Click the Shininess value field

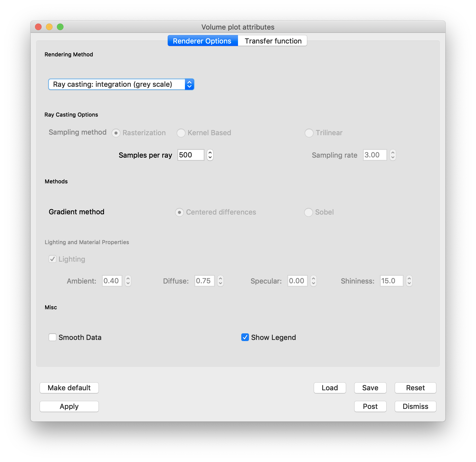(x=391, y=281)
